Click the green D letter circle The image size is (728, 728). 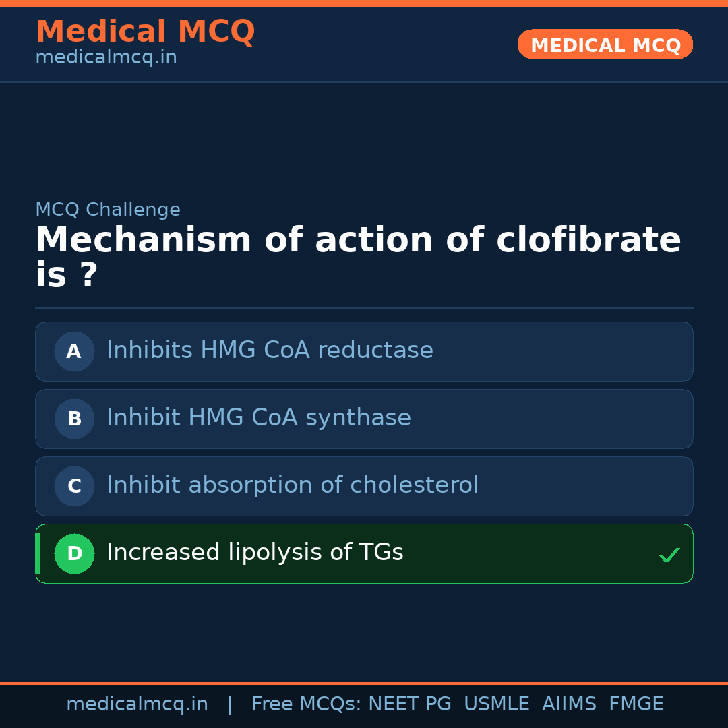point(74,553)
